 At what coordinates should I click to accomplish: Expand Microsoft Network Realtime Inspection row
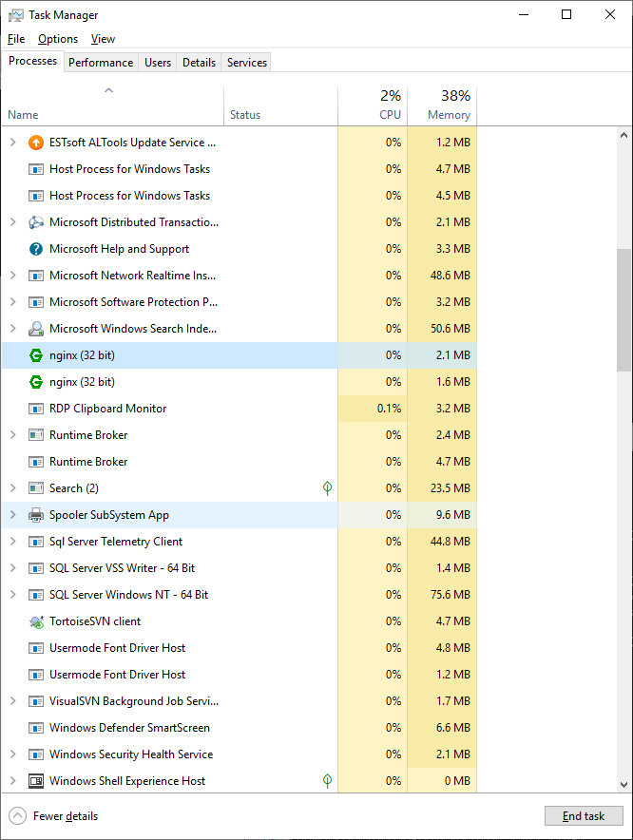[13, 276]
